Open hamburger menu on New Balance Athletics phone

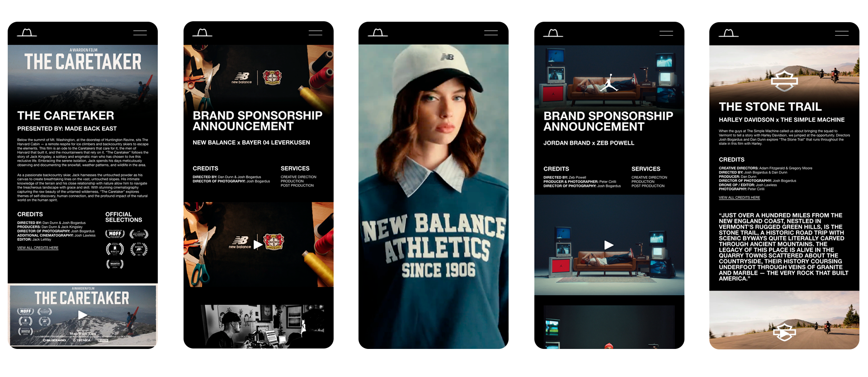(491, 33)
